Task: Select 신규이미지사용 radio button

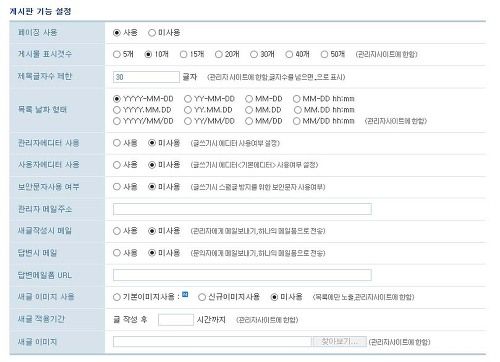Action: pyautogui.click(x=202, y=297)
